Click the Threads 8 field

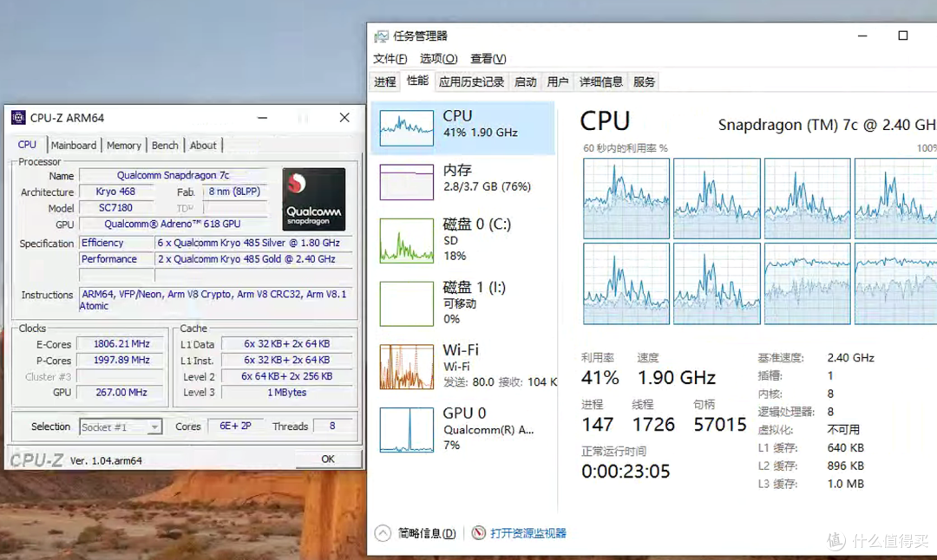point(332,427)
